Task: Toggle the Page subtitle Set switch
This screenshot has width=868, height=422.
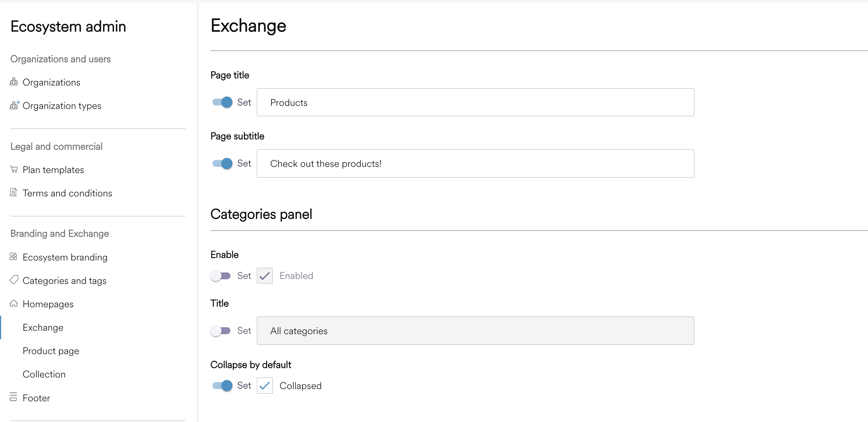Action: (x=222, y=163)
